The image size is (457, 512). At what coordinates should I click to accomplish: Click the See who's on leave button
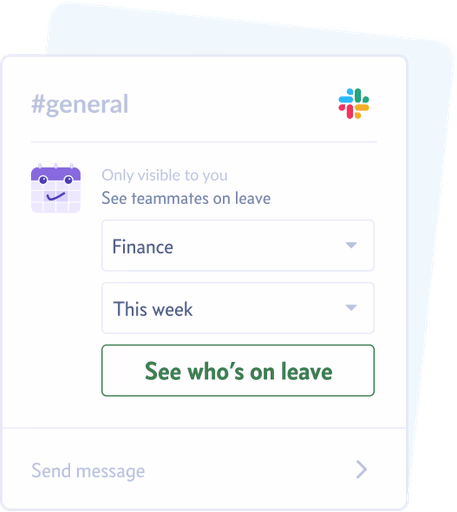(238, 370)
